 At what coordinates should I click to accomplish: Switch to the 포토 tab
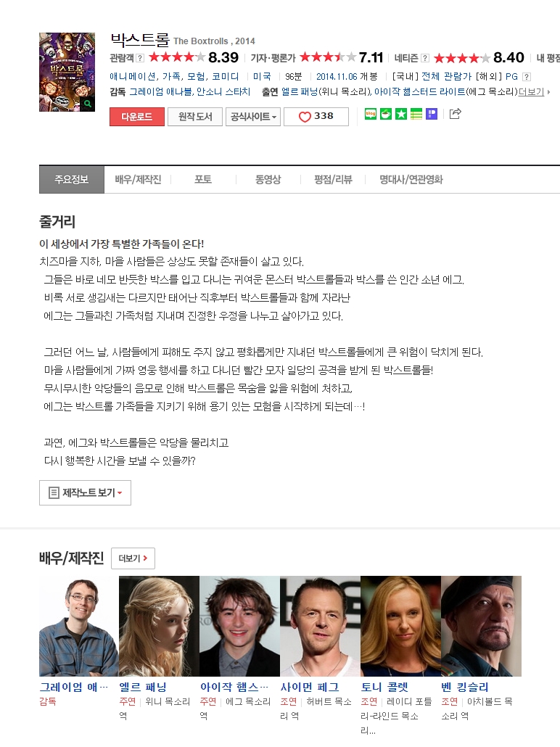tap(202, 179)
